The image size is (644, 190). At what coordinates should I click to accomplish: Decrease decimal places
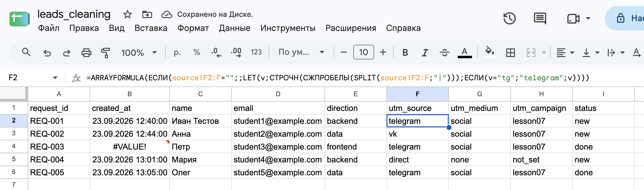point(216,52)
